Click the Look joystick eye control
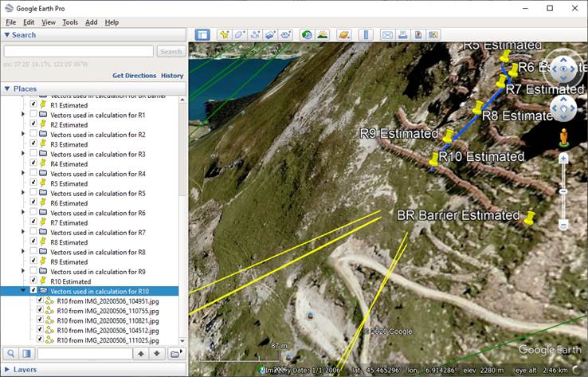 click(563, 69)
